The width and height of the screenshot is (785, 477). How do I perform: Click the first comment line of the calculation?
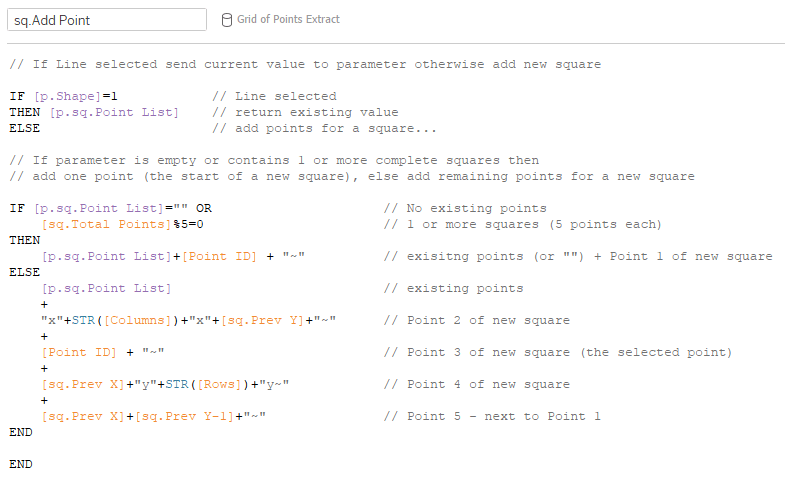(305, 64)
